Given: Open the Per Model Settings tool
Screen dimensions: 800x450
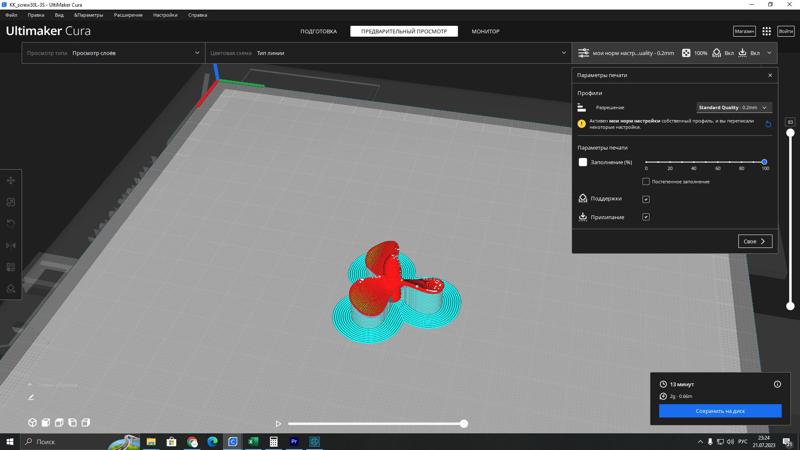Looking at the screenshot, I should point(11,267).
